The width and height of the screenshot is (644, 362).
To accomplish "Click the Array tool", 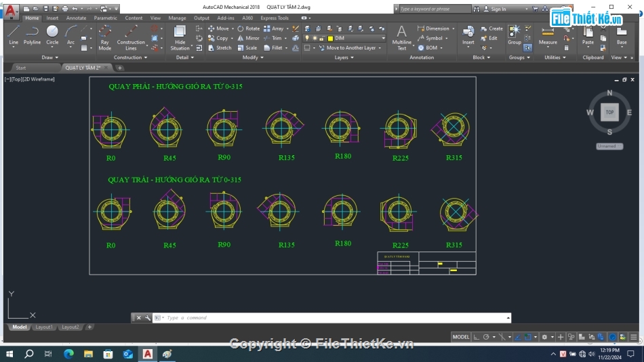I will click(x=274, y=28).
